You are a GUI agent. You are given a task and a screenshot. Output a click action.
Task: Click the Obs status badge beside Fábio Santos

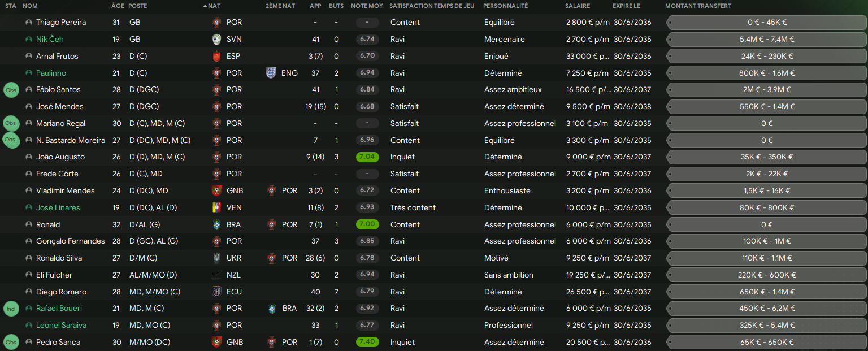coord(11,90)
